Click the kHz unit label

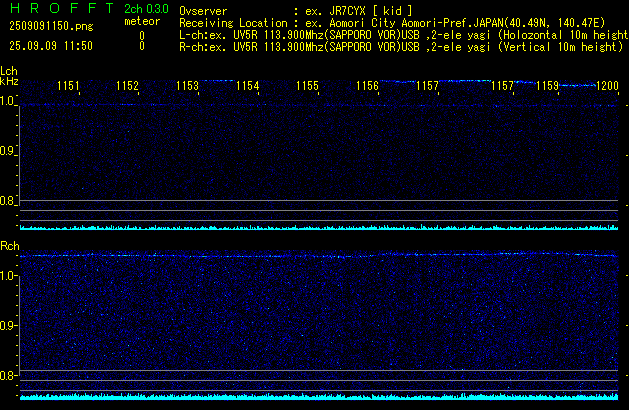coord(9,81)
